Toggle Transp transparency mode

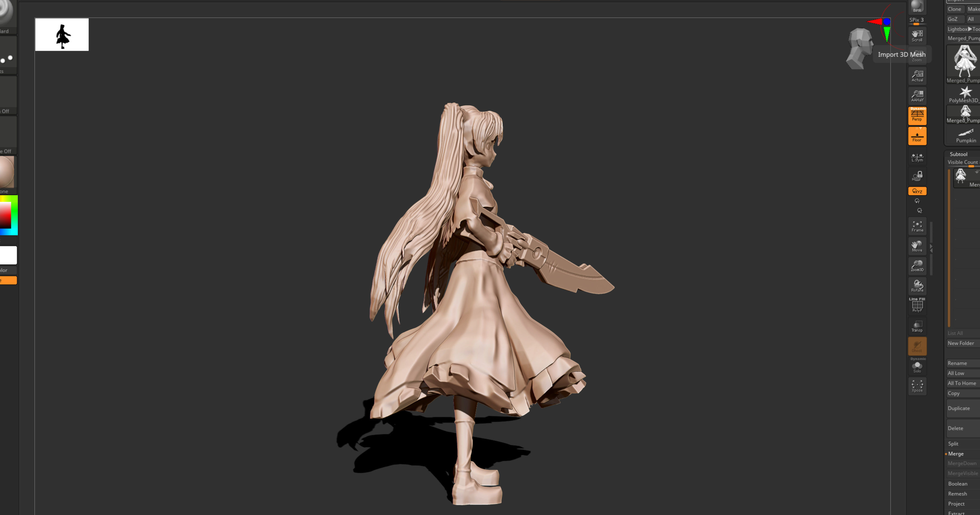point(917,326)
